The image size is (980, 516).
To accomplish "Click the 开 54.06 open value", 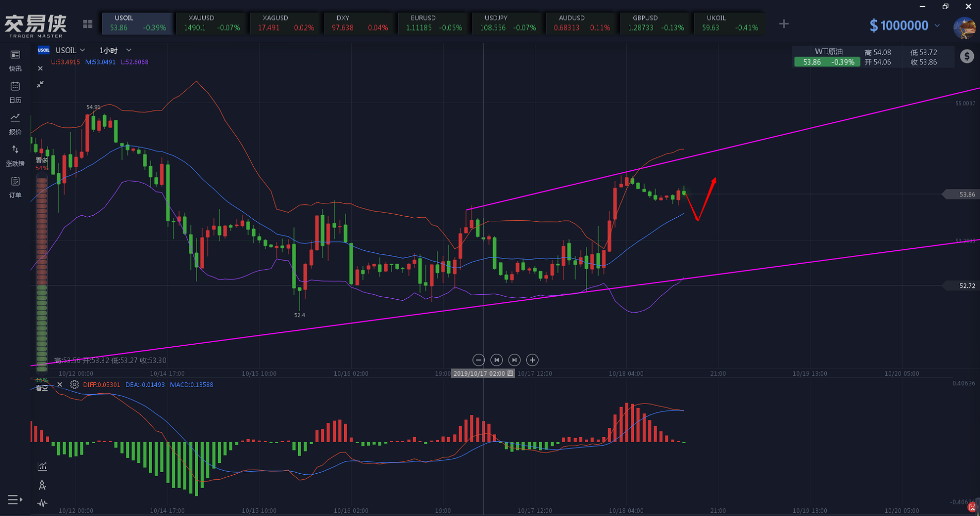I will 878,62.
